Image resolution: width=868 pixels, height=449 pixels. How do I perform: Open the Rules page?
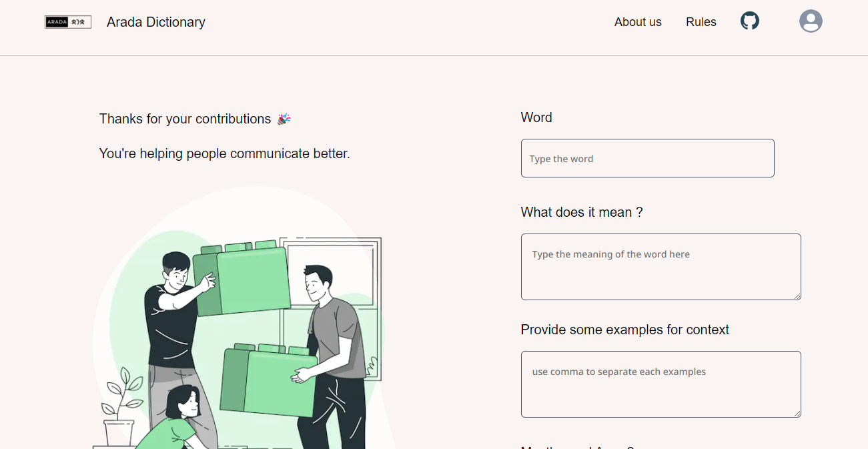click(701, 22)
